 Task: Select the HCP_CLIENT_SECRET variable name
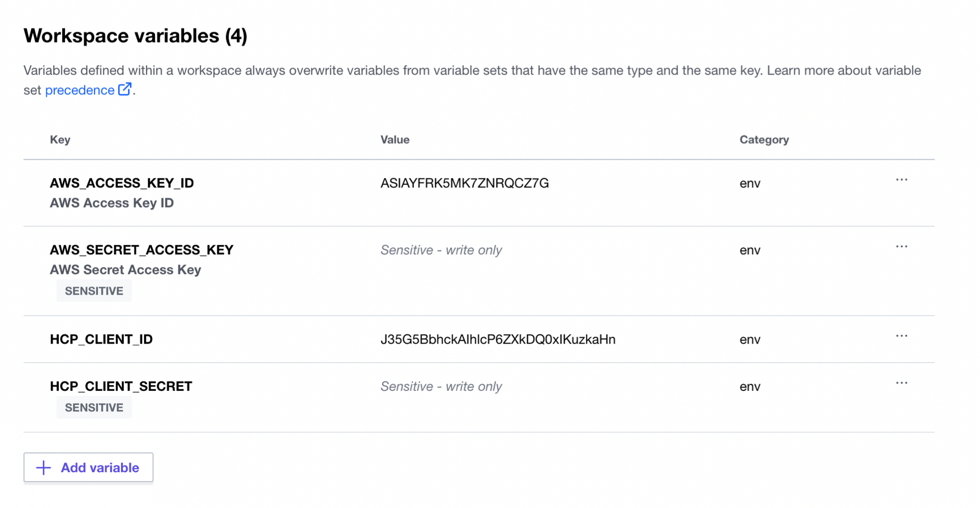coord(121,387)
